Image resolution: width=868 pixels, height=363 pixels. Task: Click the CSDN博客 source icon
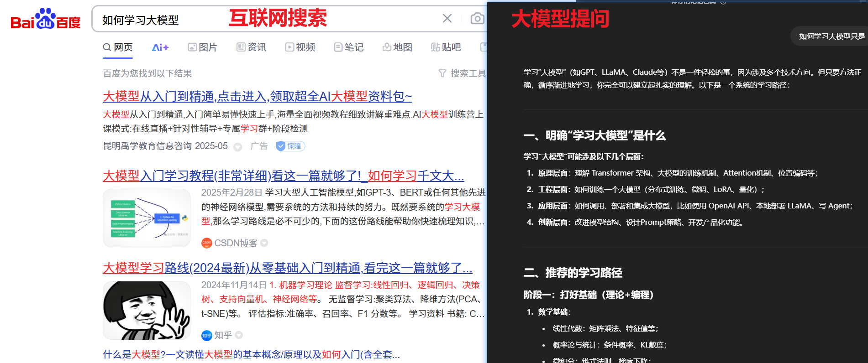coord(207,243)
